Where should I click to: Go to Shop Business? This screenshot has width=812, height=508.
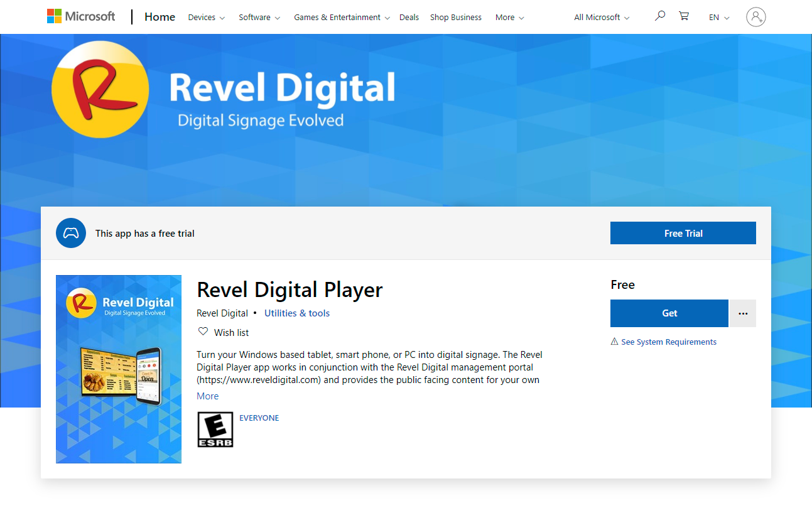point(456,18)
